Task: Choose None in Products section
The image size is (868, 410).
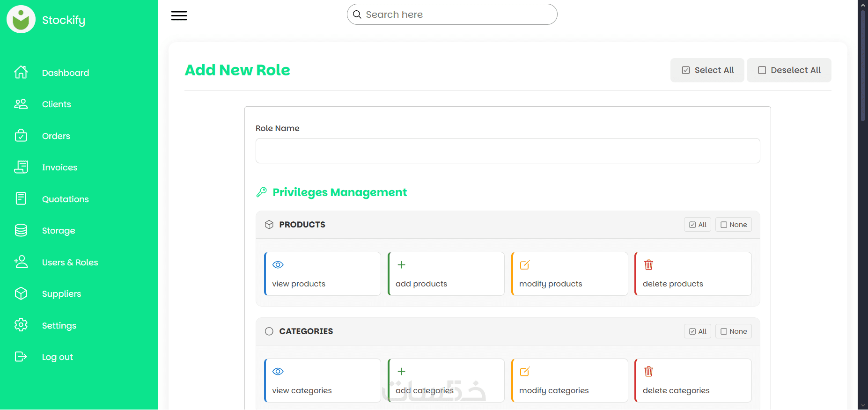Action: [x=733, y=225]
